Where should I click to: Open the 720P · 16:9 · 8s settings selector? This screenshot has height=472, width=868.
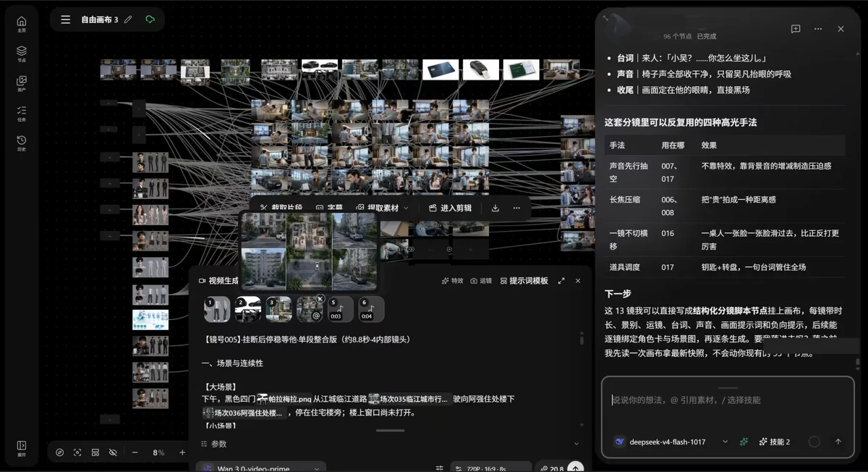490,468
